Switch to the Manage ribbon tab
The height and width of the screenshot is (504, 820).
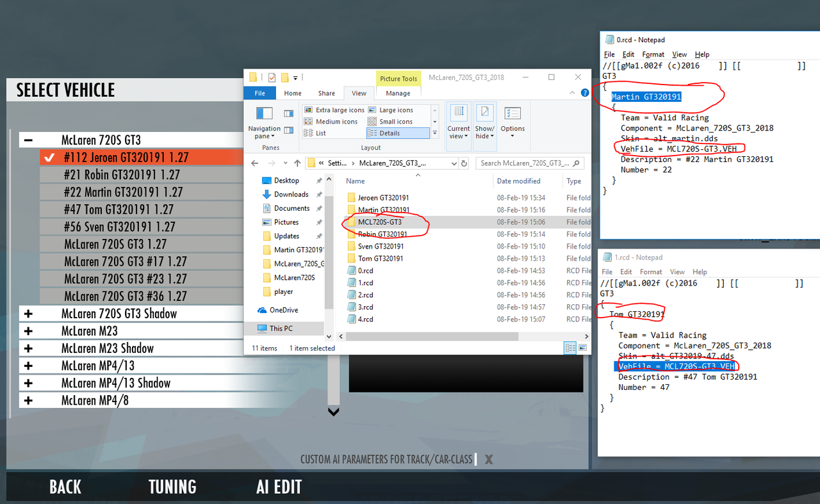[x=398, y=93]
